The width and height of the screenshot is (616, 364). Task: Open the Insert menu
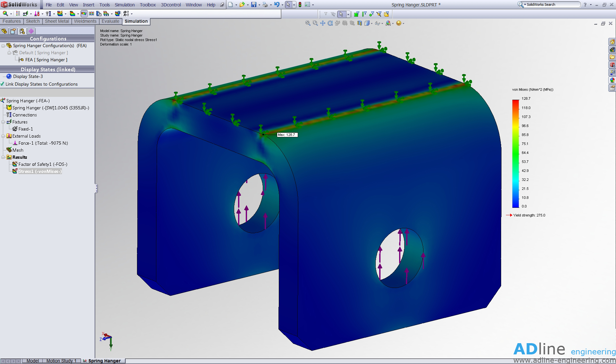click(x=89, y=5)
